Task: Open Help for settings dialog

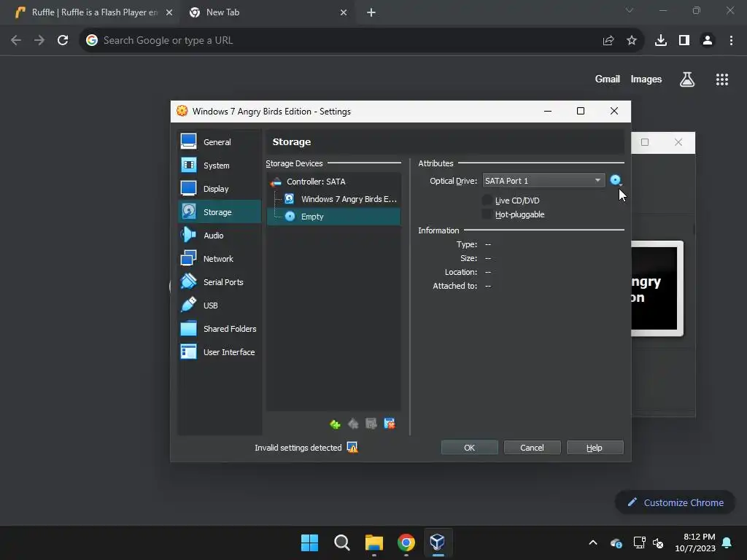Action: pos(595,448)
